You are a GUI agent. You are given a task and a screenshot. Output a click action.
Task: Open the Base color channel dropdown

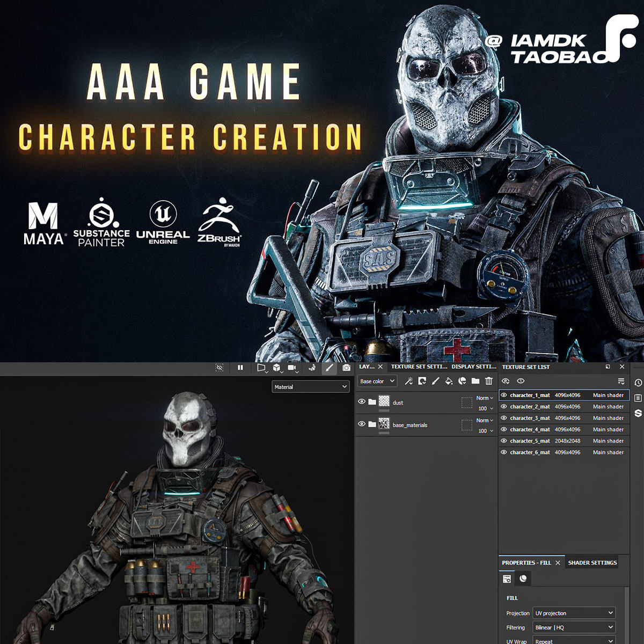tap(377, 381)
